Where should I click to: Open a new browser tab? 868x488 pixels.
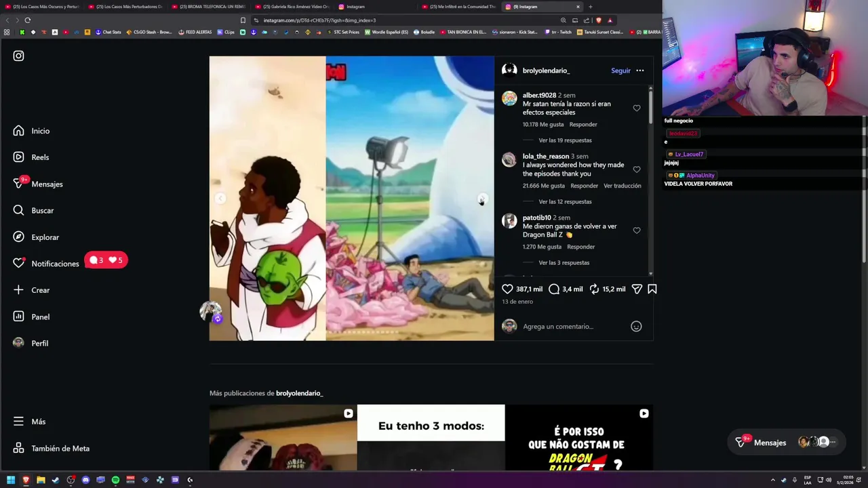[x=590, y=7]
